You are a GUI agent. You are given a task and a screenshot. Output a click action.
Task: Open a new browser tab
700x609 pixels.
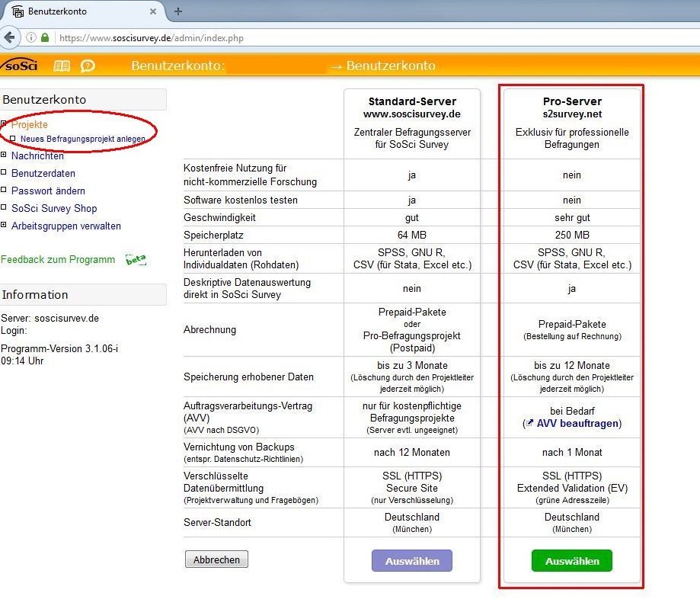tap(177, 11)
